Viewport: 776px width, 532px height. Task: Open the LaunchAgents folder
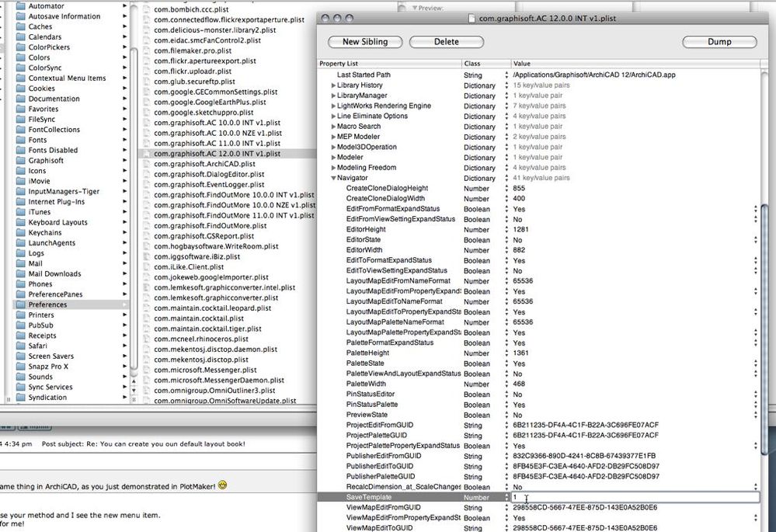pyautogui.click(x=51, y=243)
